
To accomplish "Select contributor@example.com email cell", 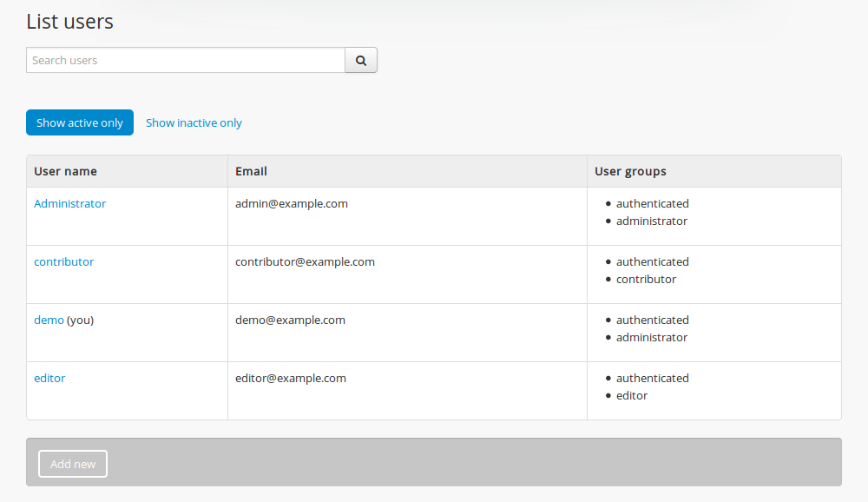I will pos(305,261).
